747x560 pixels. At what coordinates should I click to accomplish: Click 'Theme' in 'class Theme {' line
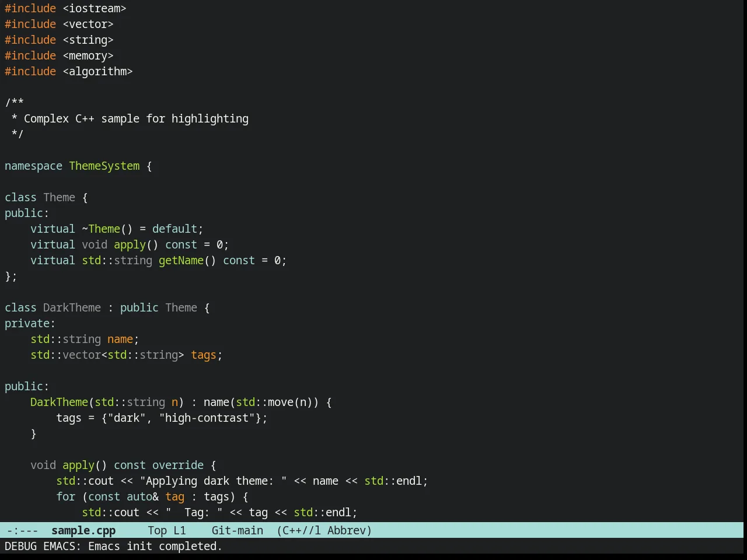[60, 197]
